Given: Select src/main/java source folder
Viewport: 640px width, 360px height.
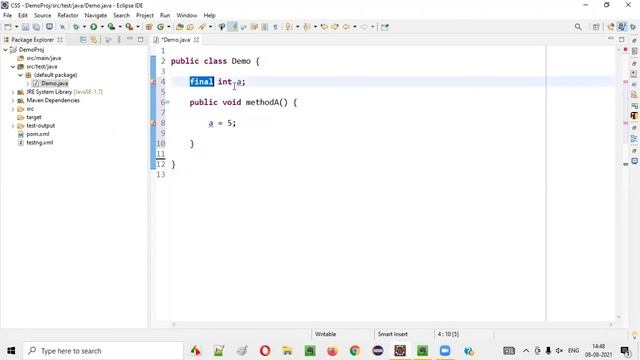Looking at the screenshot, I should coord(43,58).
